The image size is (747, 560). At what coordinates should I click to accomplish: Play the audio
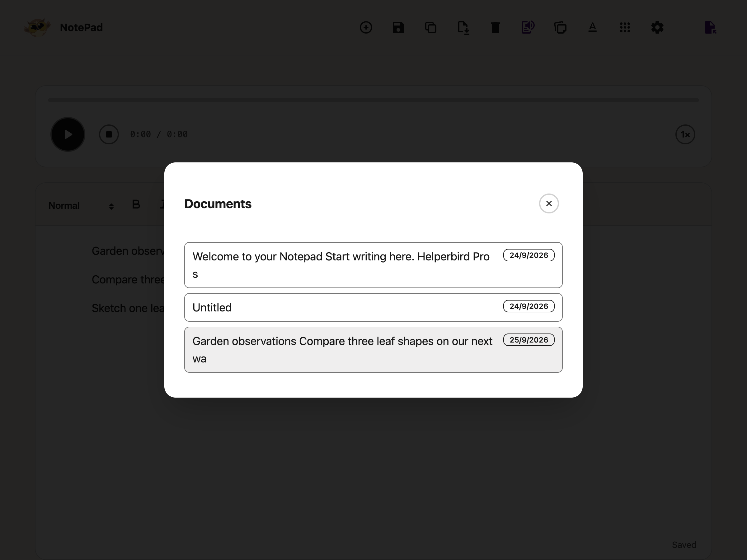[68, 134]
